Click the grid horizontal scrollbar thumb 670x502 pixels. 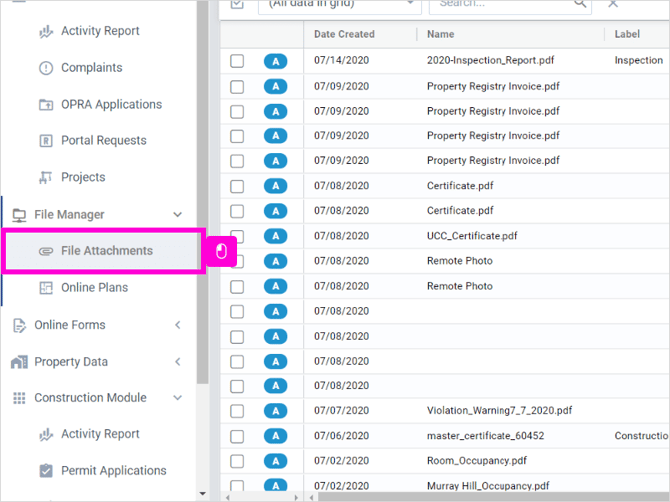pyautogui.click(x=494, y=497)
